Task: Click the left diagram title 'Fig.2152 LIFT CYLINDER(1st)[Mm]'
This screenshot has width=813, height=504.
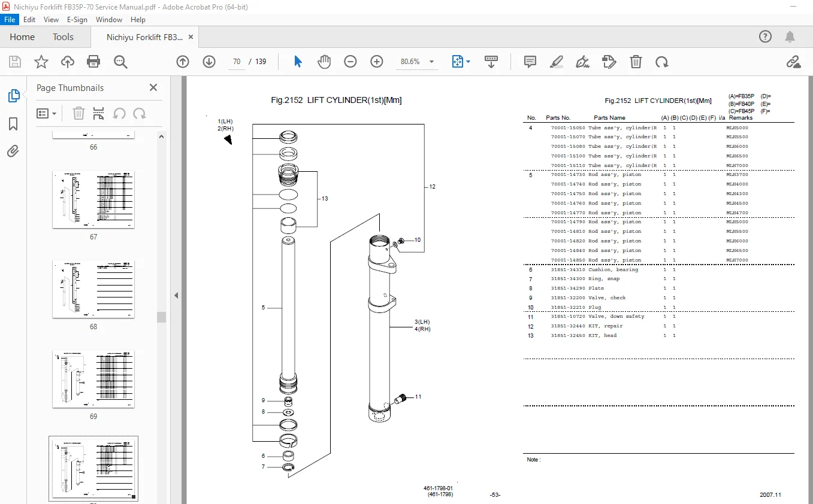Action: [336, 101]
